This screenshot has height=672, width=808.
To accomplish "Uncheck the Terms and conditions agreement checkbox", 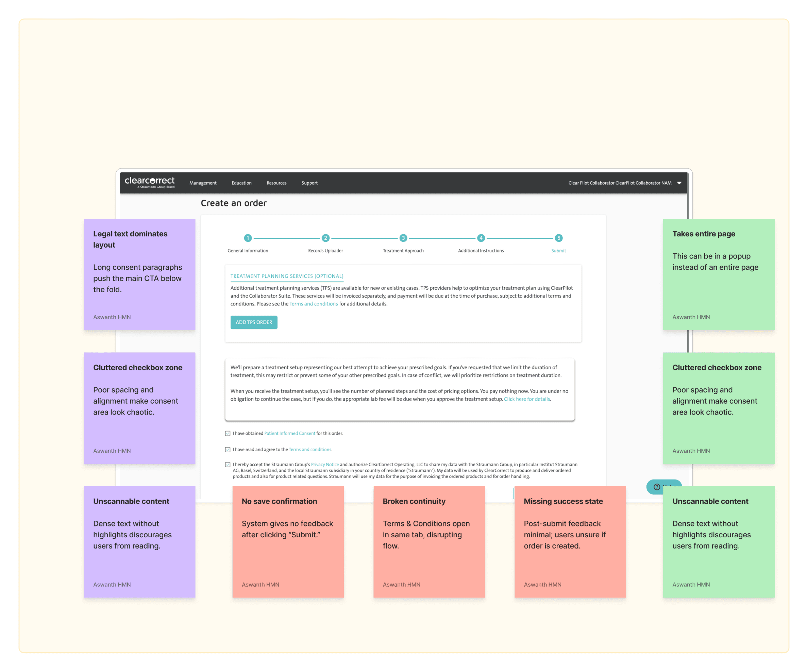I will pyautogui.click(x=228, y=450).
